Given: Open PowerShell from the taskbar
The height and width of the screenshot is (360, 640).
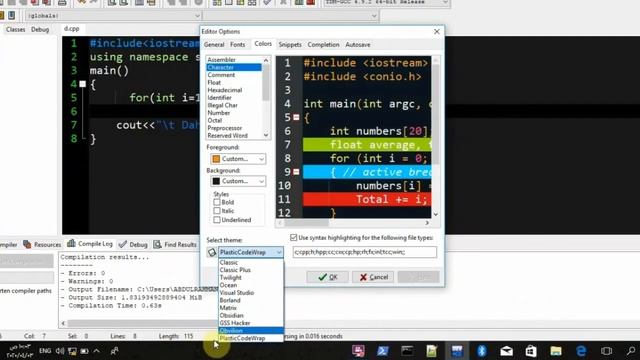Looking at the screenshot, I should click(x=382, y=351).
